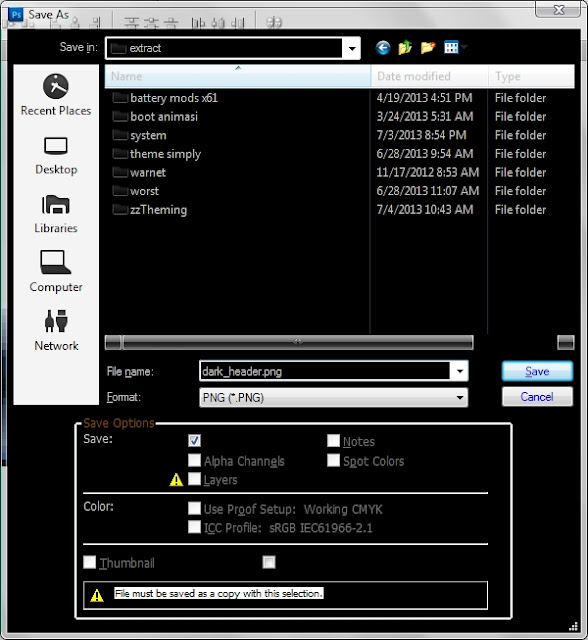Click the Cancel button
Image resolution: width=588 pixels, height=640 pixels.
click(537, 397)
